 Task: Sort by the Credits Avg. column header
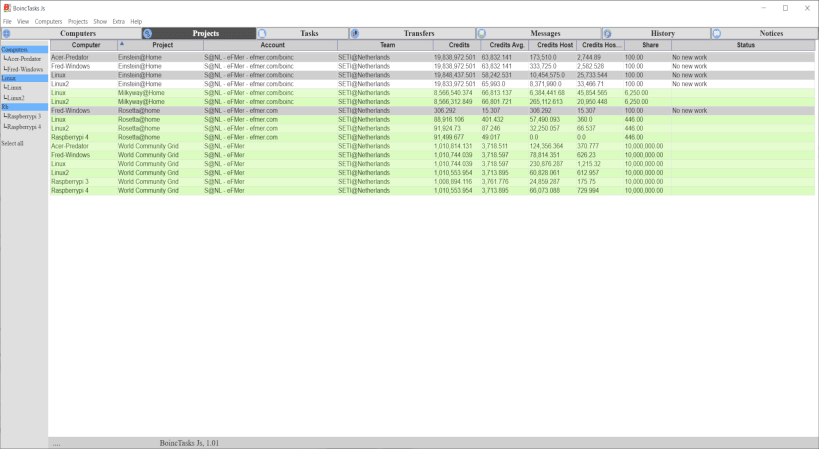click(506, 45)
